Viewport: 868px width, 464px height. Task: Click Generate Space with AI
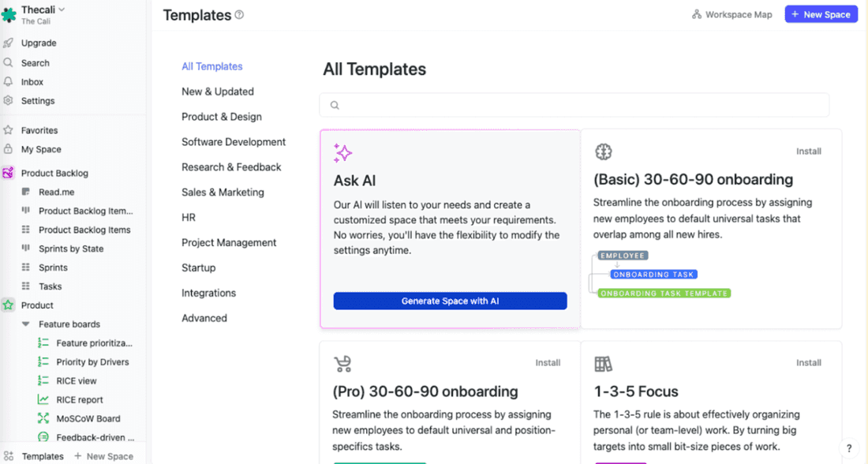tap(450, 301)
